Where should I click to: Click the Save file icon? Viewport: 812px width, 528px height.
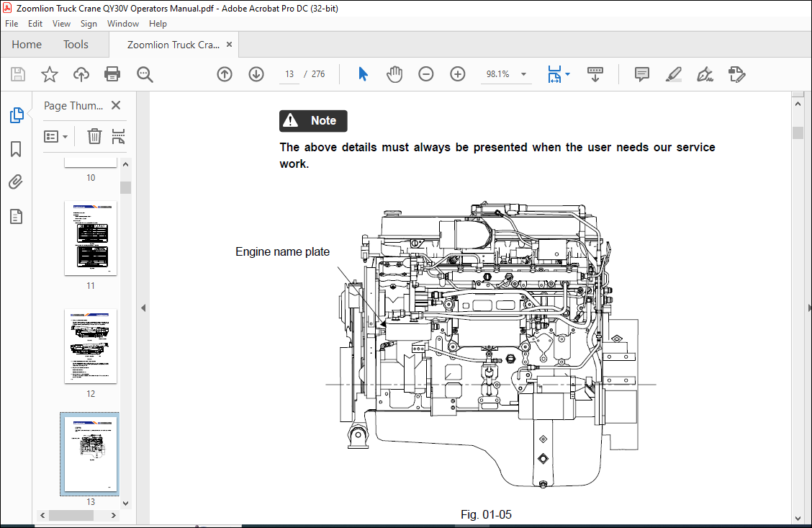point(18,74)
